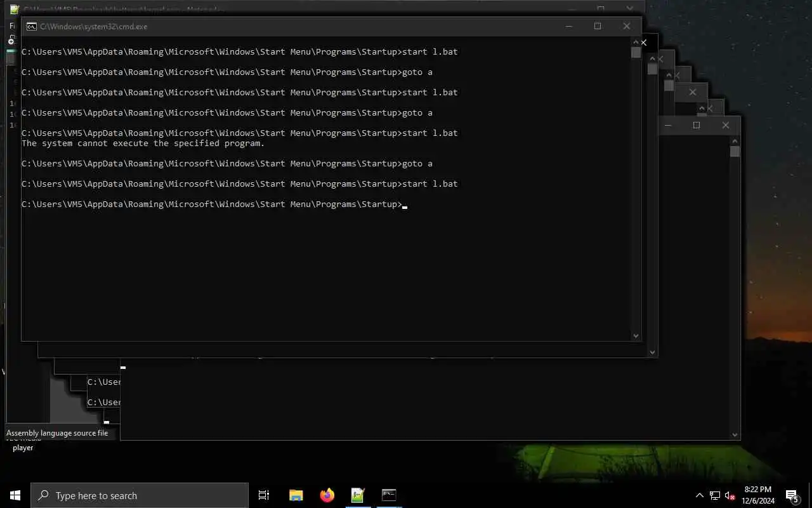The image size is (812, 508).
Task: Close the Notepad++ window at the back
Action: (630, 9)
